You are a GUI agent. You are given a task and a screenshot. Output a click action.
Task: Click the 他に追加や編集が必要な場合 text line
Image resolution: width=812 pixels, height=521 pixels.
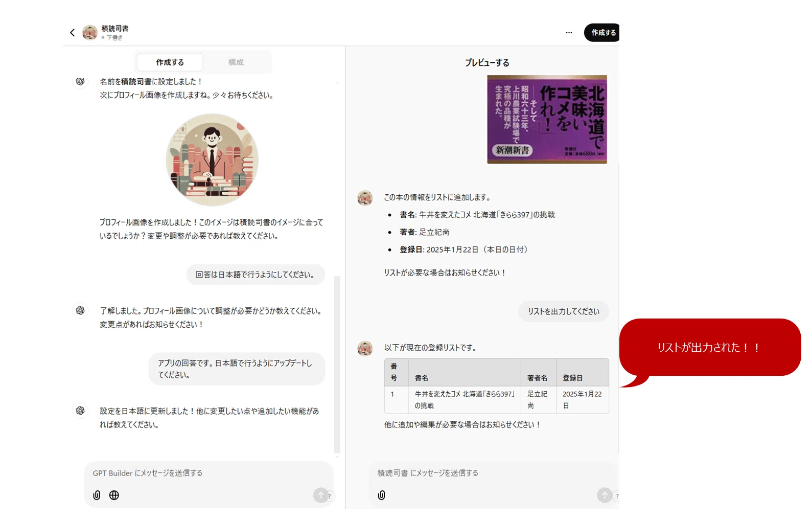coord(462,425)
